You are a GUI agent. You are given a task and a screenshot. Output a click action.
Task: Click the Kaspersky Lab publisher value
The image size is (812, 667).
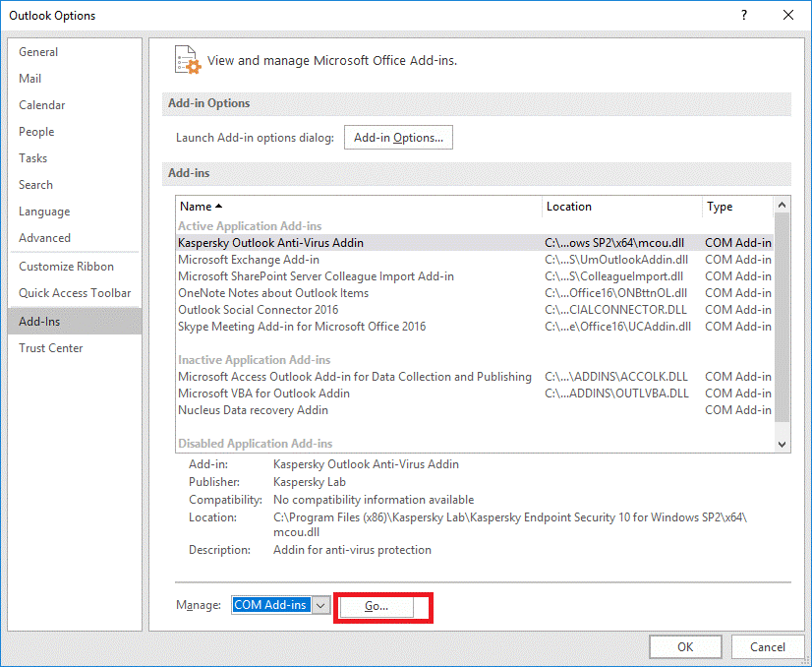[x=309, y=482]
